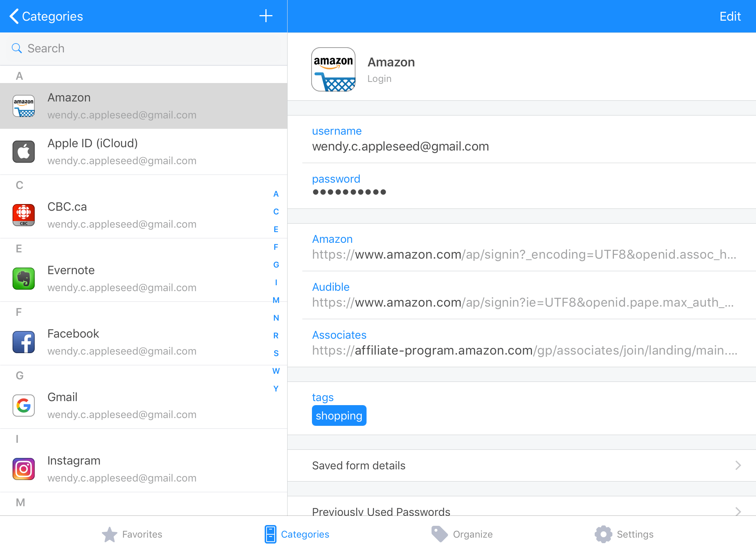Select the Amazon icon in the list

24,106
